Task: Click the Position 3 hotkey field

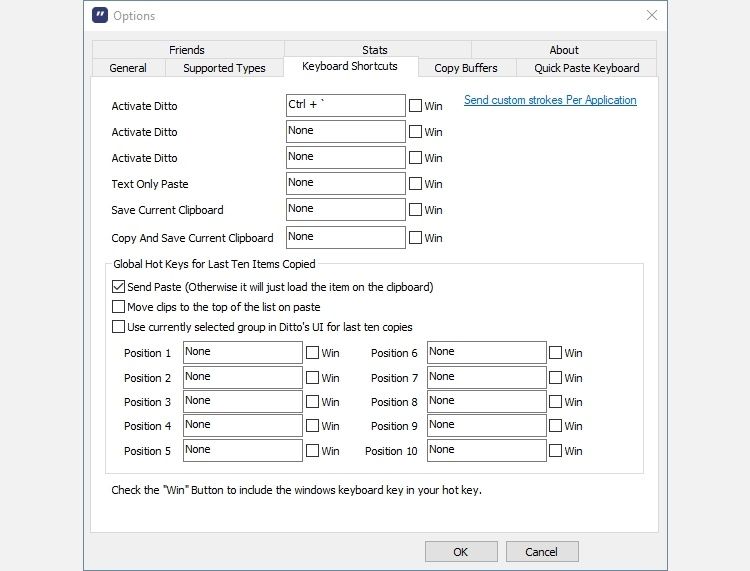Action: pyautogui.click(x=243, y=401)
